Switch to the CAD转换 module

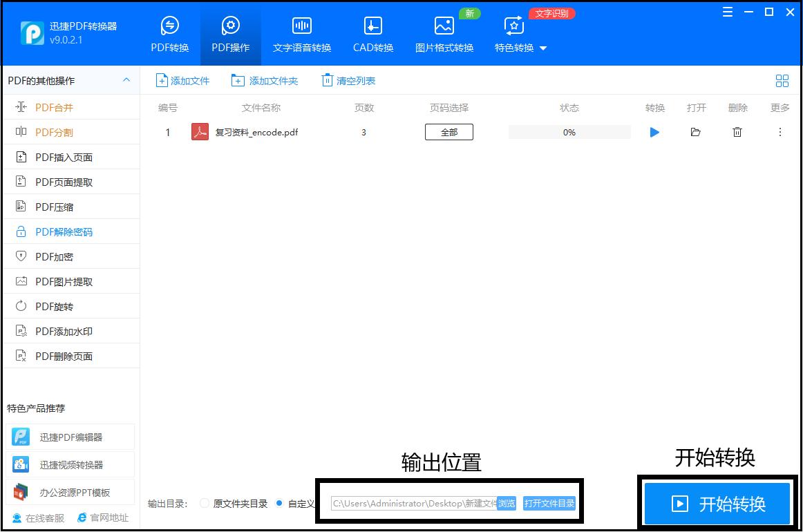click(x=372, y=33)
